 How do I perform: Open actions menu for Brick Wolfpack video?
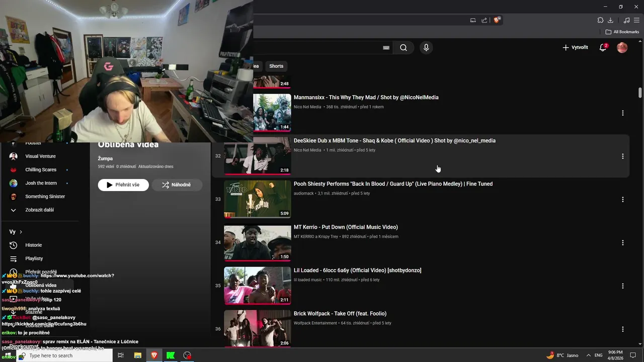623,329
